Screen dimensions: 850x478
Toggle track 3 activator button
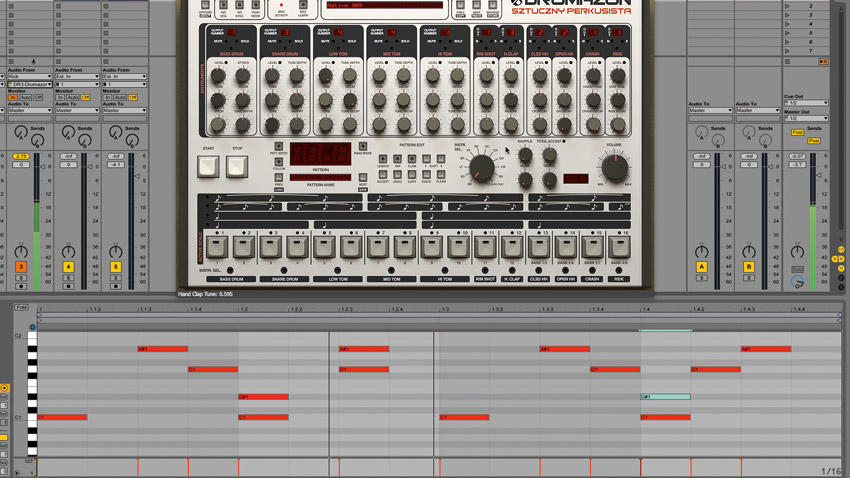pyautogui.click(x=21, y=267)
